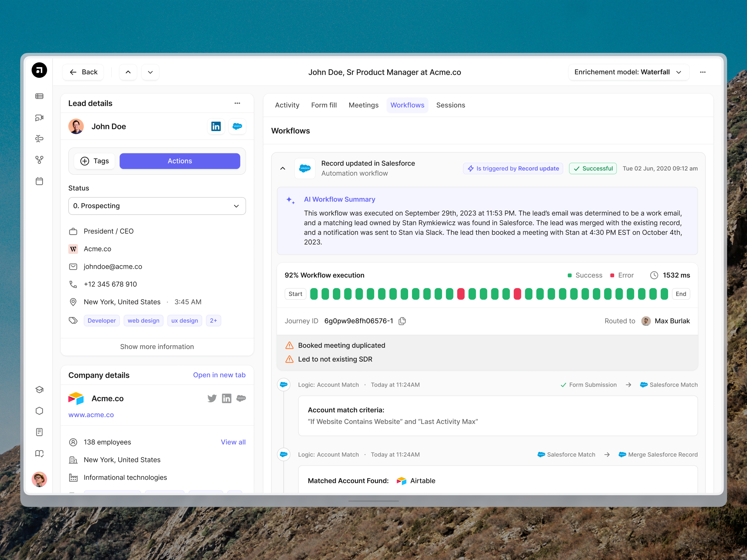
Task: Click the graduation cap icon in the sidebar
Action: click(x=40, y=390)
